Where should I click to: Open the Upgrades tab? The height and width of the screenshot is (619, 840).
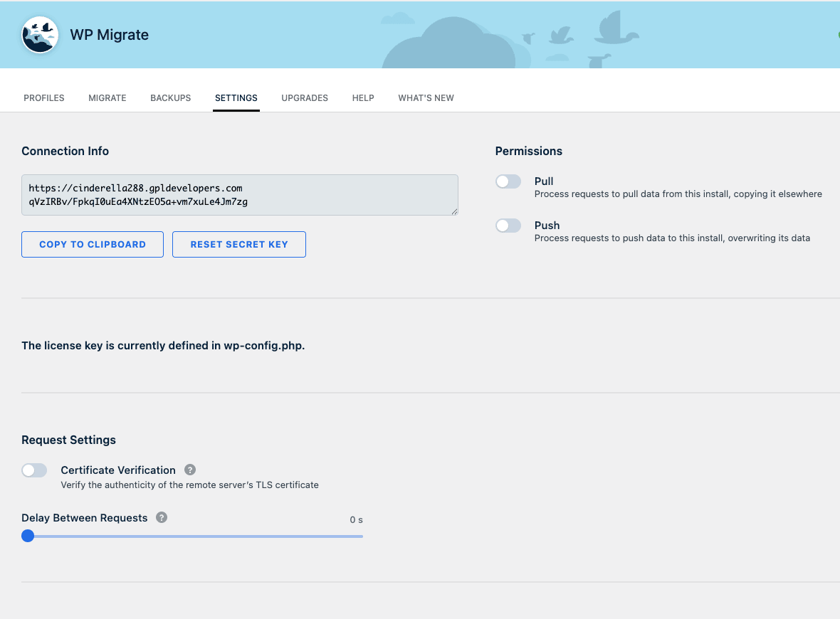click(305, 98)
